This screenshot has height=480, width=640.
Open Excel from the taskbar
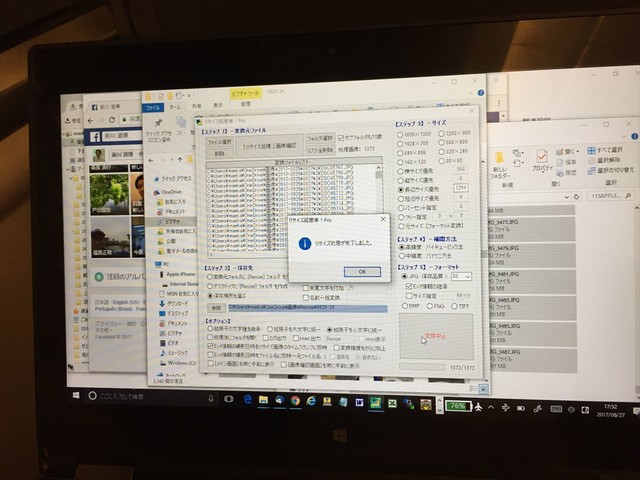(x=392, y=404)
